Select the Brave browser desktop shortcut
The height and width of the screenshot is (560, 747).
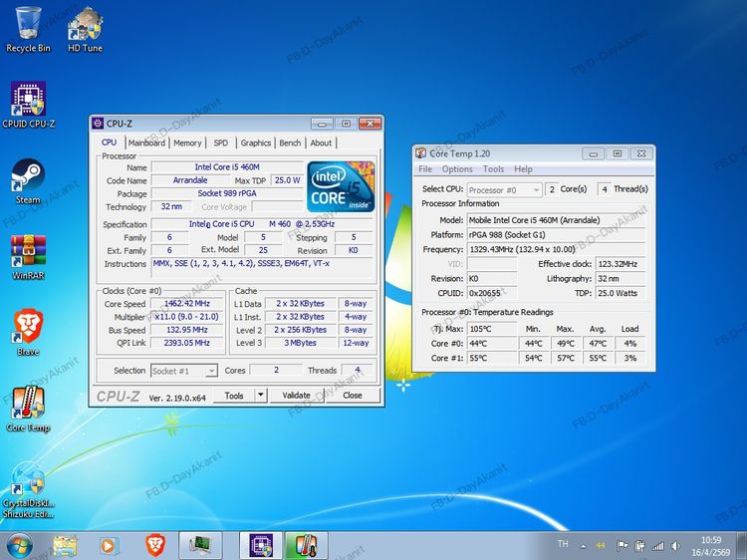[28, 333]
